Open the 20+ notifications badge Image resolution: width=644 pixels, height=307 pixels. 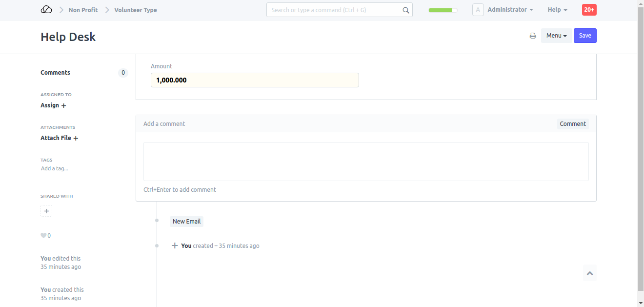(589, 10)
